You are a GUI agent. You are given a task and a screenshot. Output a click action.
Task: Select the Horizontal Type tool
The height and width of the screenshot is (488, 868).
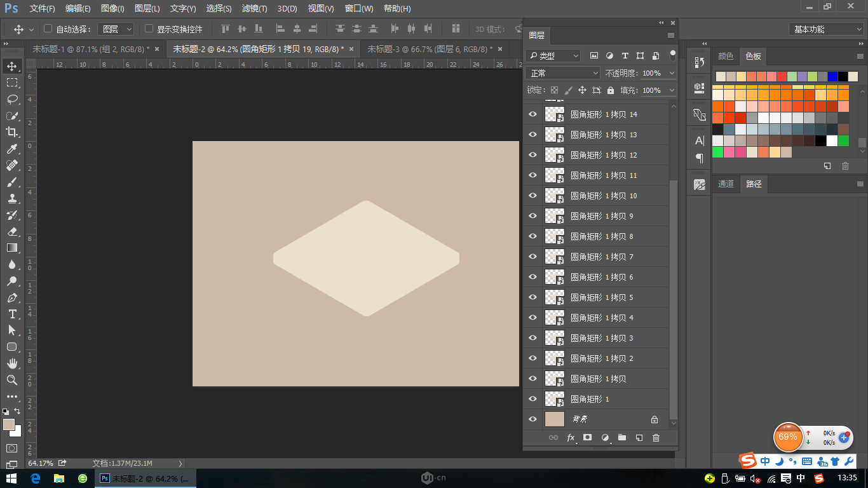[13, 314]
